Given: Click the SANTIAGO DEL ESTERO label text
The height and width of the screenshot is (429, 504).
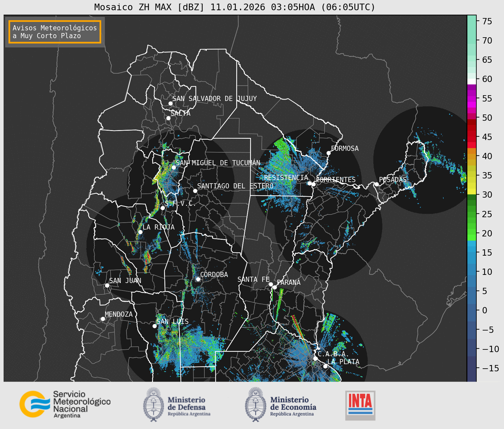Looking at the screenshot, I should pos(235,186).
